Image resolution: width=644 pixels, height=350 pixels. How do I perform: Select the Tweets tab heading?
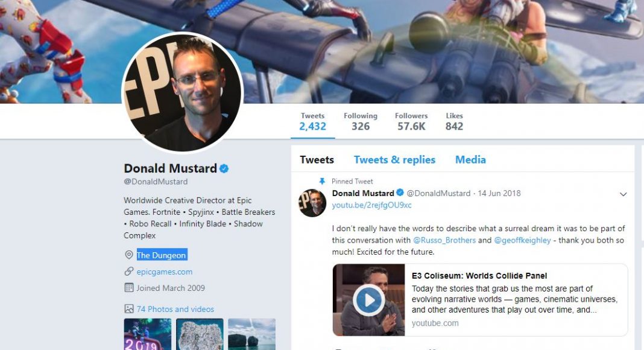317,160
